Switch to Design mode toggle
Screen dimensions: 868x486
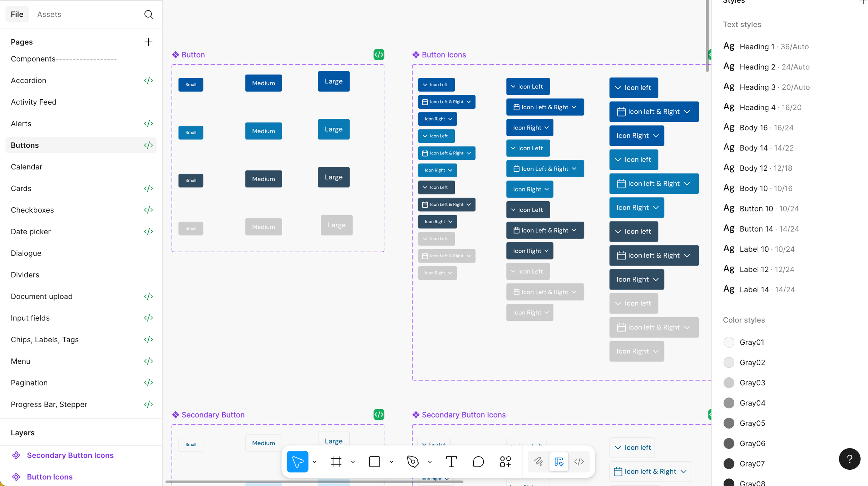(x=559, y=461)
